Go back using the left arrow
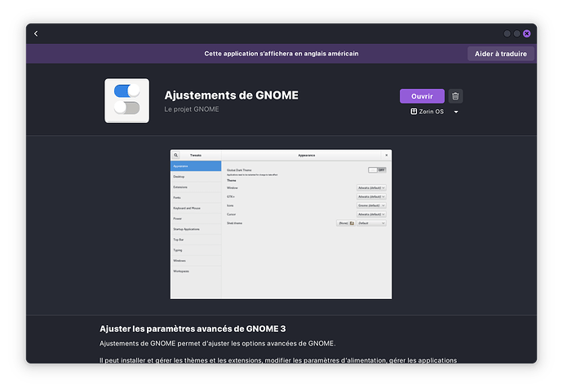 click(x=36, y=33)
